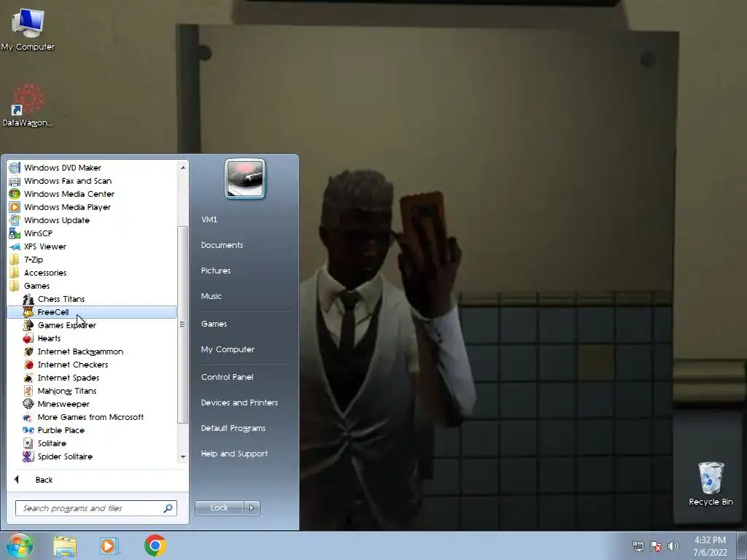Click the program list scroll up arrow
The image size is (747, 560).
tap(183, 167)
